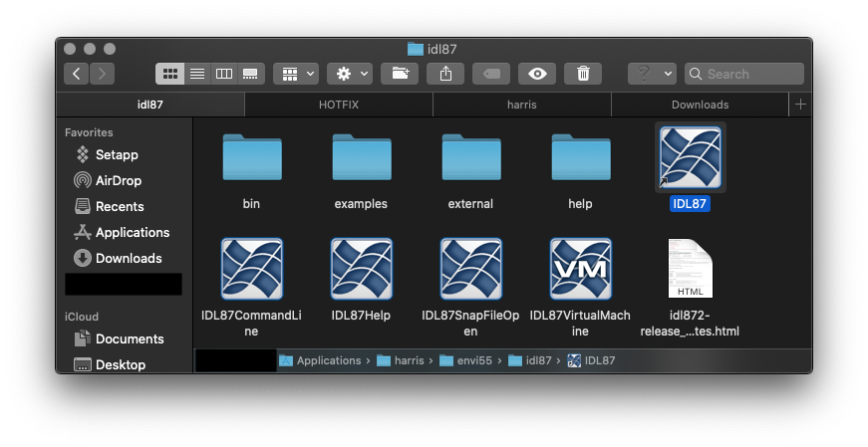
Task: Switch to column view mode
Action: pyautogui.click(x=224, y=74)
